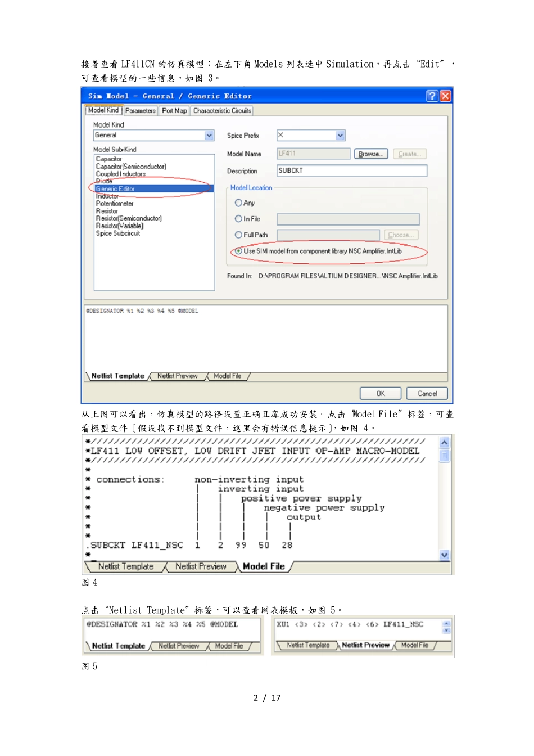Select Inductor in the sub-kind list
Screen dimensions: 534x756
coord(107,196)
